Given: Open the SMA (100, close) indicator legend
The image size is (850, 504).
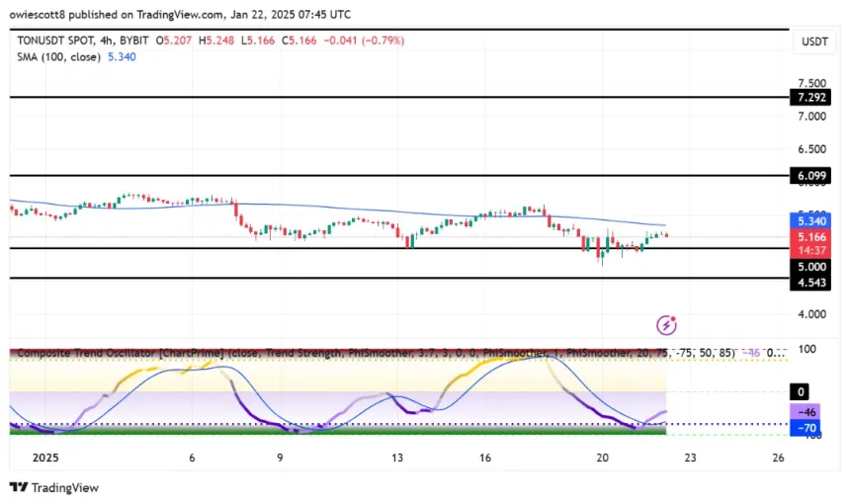Looking at the screenshot, I should click(58, 57).
